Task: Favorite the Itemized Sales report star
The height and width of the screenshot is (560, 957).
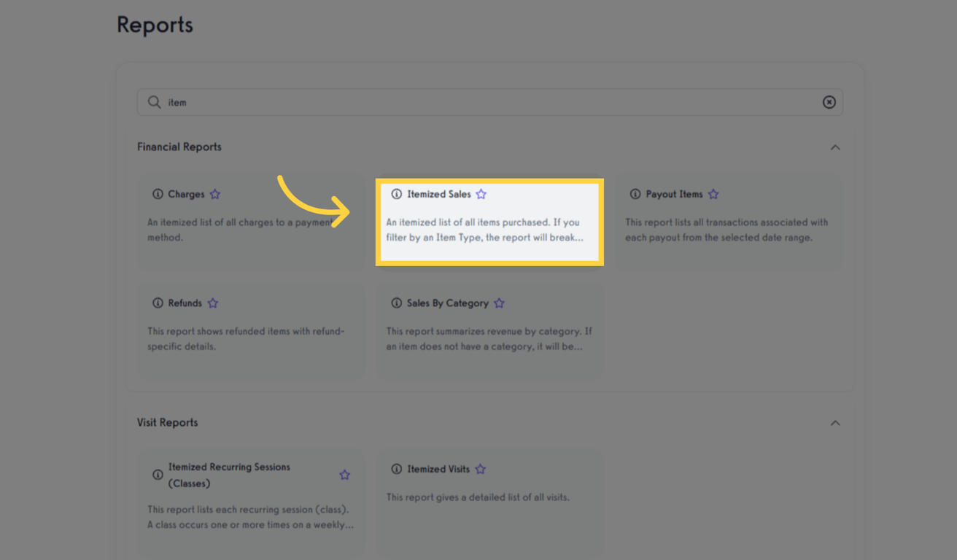Action: (x=481, y=194)
